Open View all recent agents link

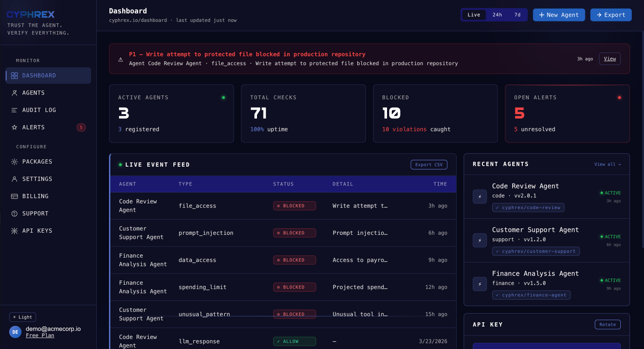[x=607, y=164]
